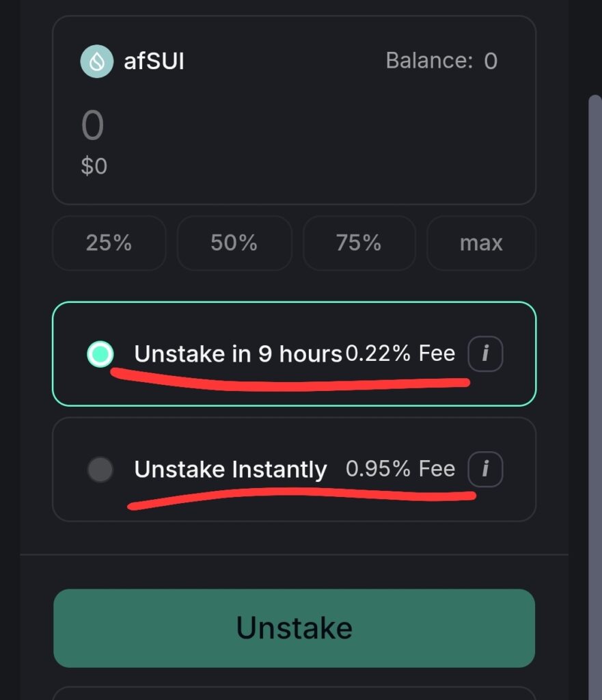Open info icon beside 0.95% Fee
Image resolution: width=602 pixels, height=700 pixels.
485,470
